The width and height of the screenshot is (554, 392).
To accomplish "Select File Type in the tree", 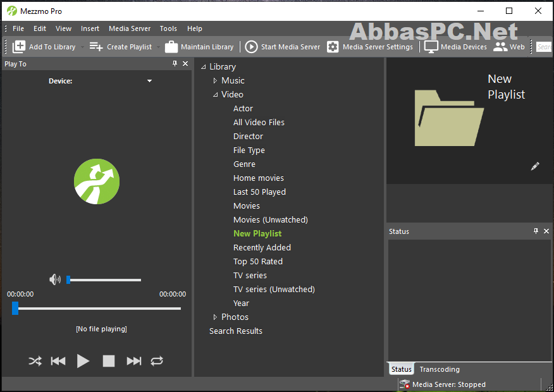I will [x=249, y=150].
